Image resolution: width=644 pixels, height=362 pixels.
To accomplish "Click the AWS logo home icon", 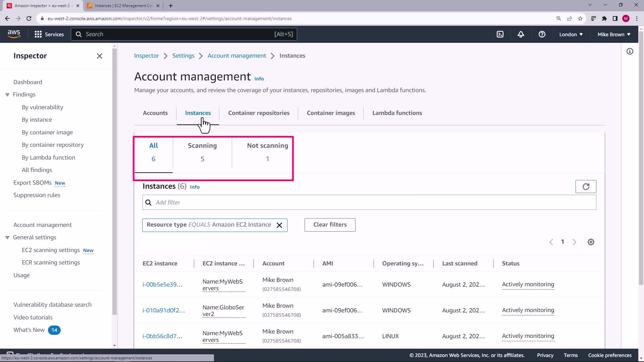I will click(x=14, y=34).
